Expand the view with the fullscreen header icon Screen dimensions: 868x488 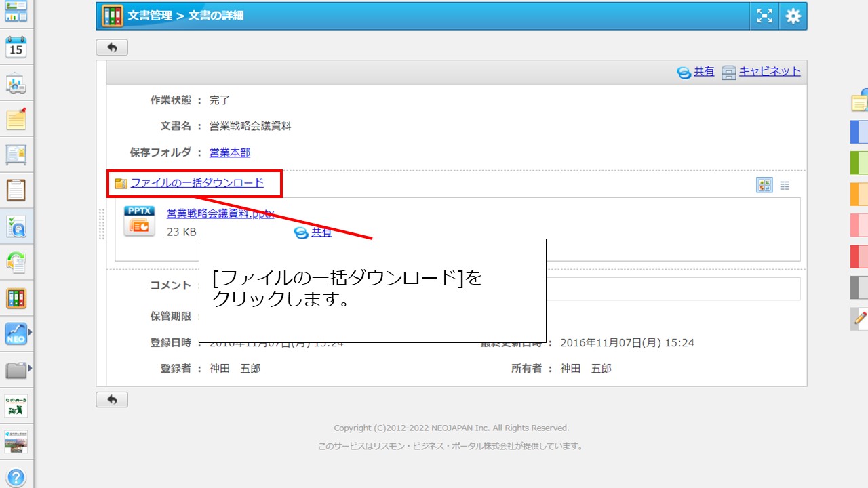tap(764, 16)
